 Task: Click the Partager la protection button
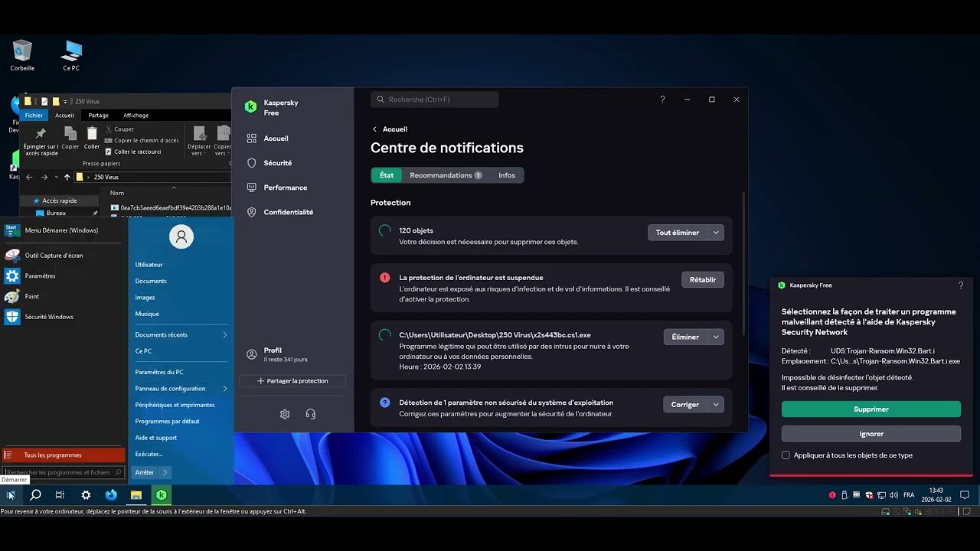point(292,381)
